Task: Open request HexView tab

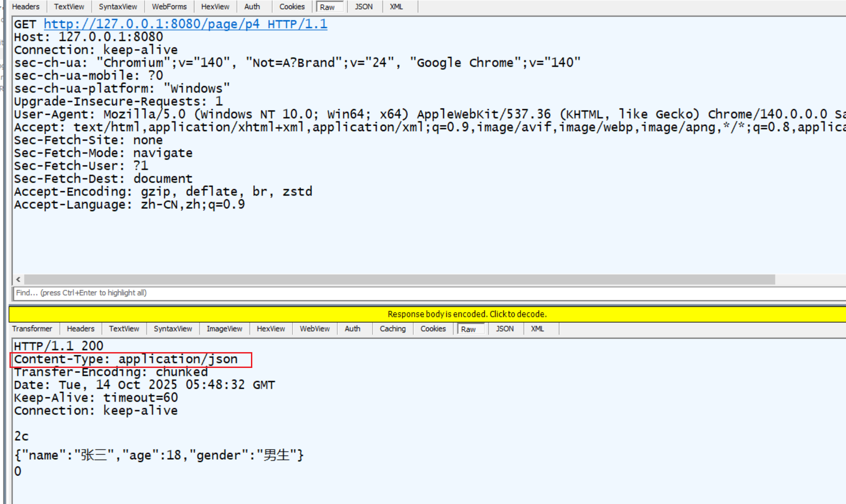Action: coord(215,7)
